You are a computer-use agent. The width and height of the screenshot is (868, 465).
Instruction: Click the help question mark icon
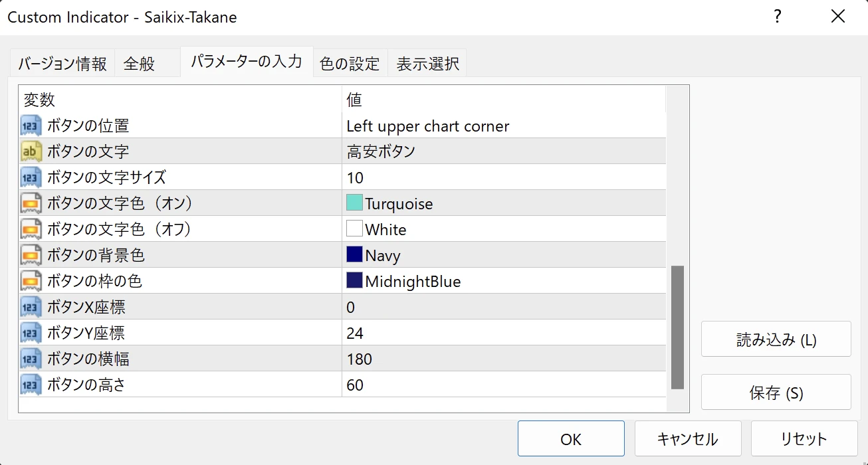coord(777,17)
